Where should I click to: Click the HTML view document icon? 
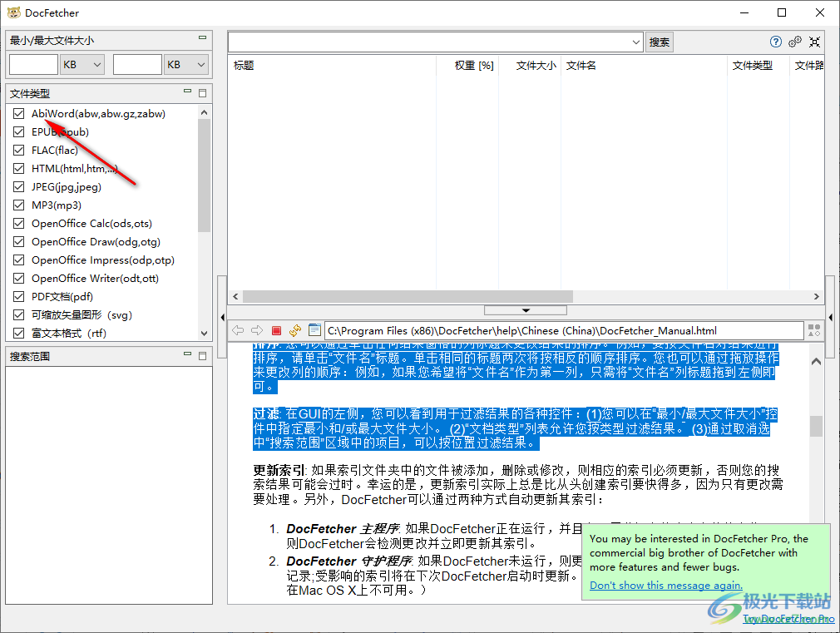click(x=315, y=330)
